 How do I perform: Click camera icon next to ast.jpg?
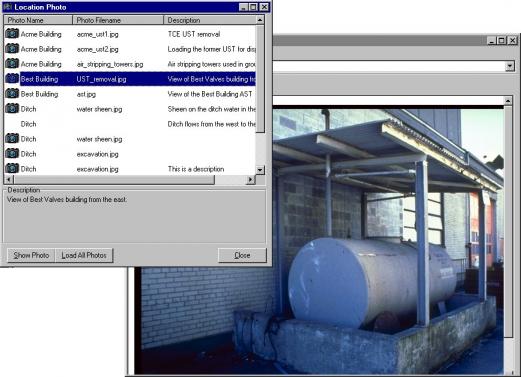tap(12, 94)
